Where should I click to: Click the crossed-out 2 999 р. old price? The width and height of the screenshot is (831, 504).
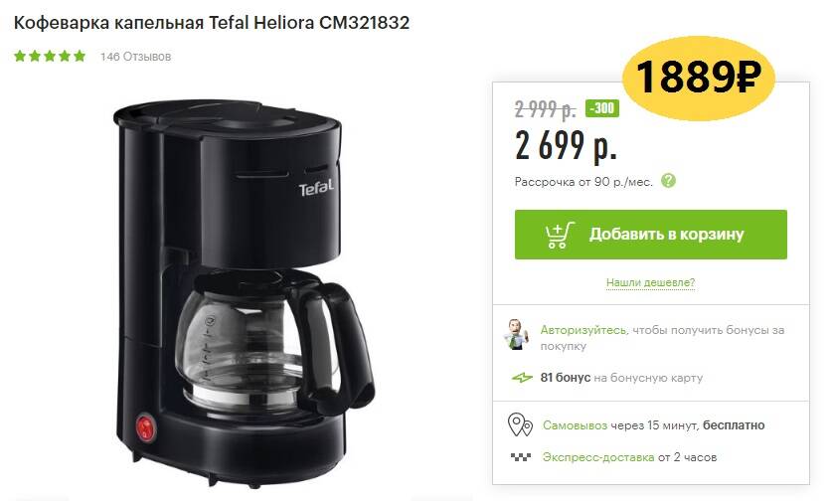click(x=545, y=109)
